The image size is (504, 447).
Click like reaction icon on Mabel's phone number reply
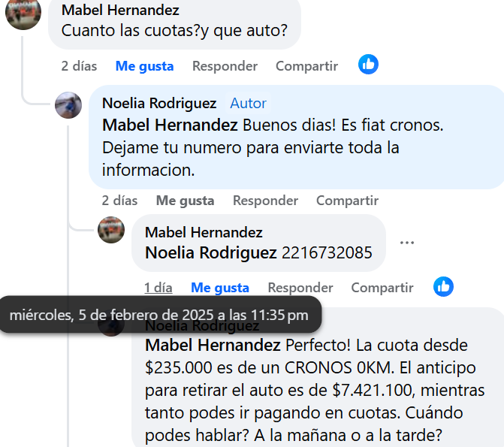pos(444,286)
